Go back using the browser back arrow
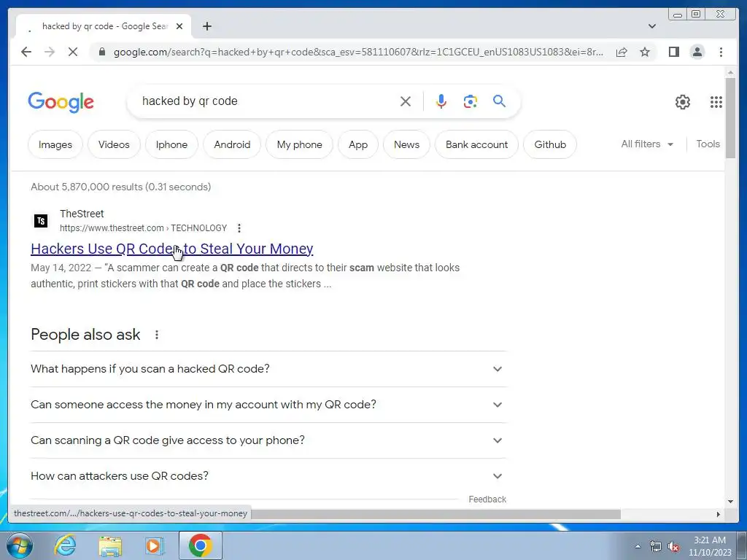Screen dimensions: 747x560 pos(26,52)
